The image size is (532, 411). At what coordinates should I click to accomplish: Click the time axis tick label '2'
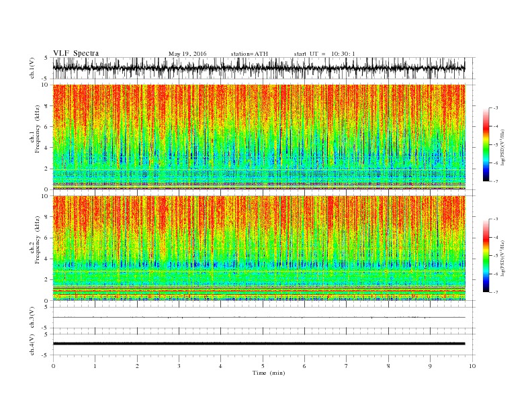coord(137,366)
